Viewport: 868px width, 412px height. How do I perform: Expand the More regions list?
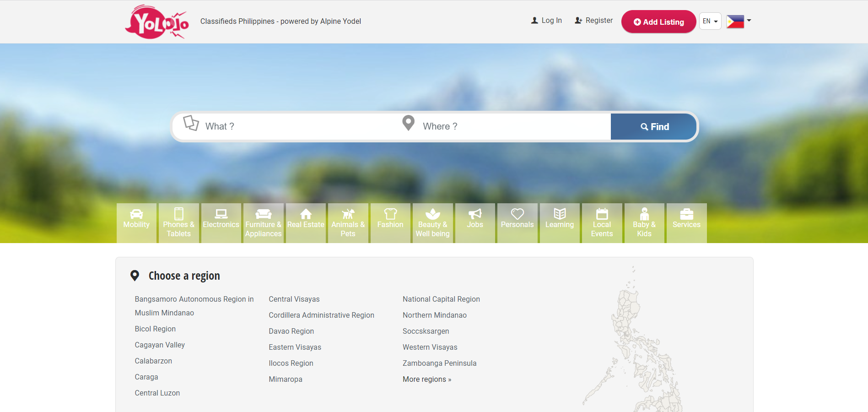pyautogui.click(x=426, y=379)
